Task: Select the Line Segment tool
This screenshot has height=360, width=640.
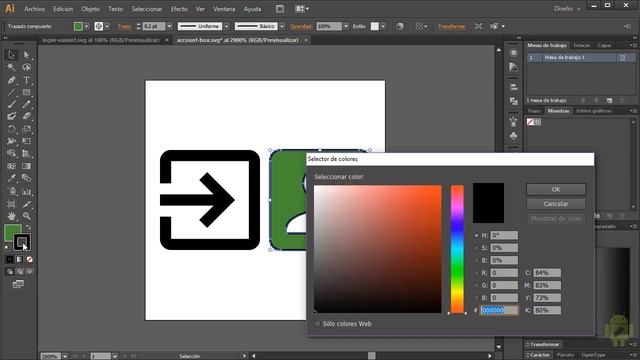Action: coord(11,92)
